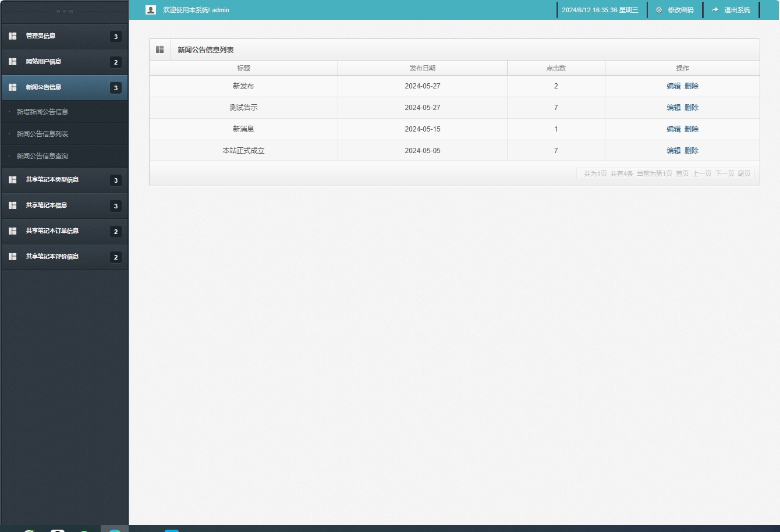Click the click count 7 for 本站正式成立
This screenshot has width=780, height=532.
coord(556,151)
